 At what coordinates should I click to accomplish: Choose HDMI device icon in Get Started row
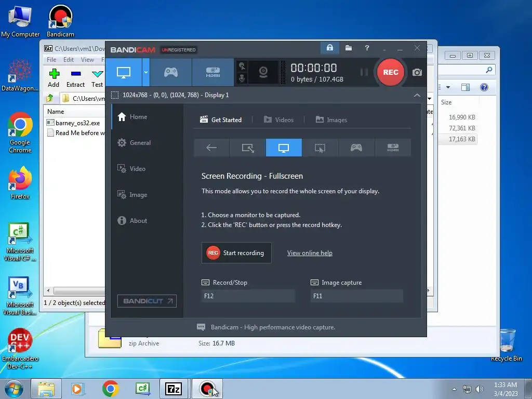click(393, 148)
